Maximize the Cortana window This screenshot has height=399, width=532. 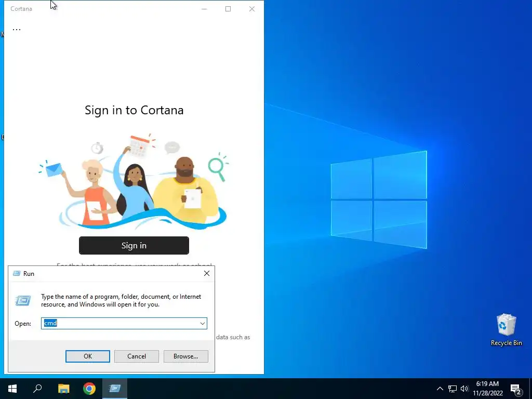click(x=228, y=9)
